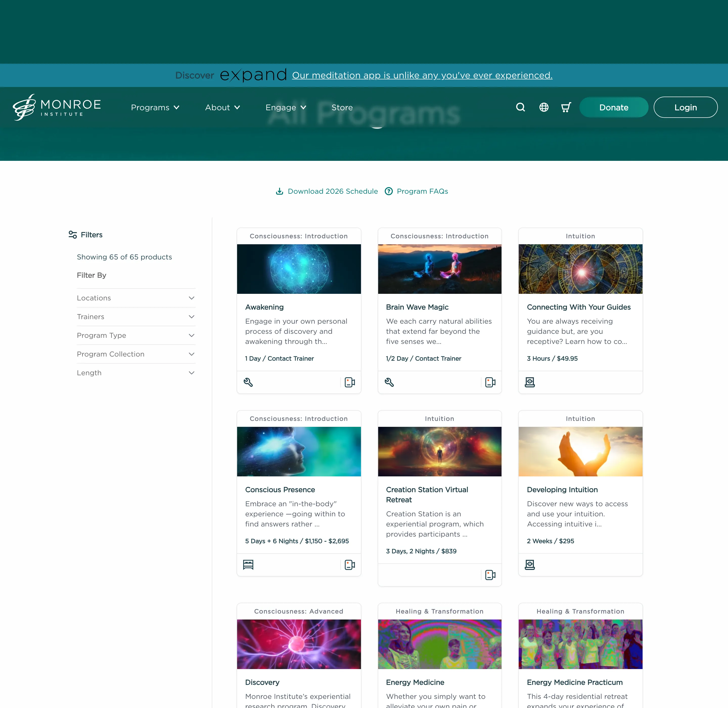This screenshot has height=708, width=728.
Task: Click the Login button
Action: click(685, 107)
